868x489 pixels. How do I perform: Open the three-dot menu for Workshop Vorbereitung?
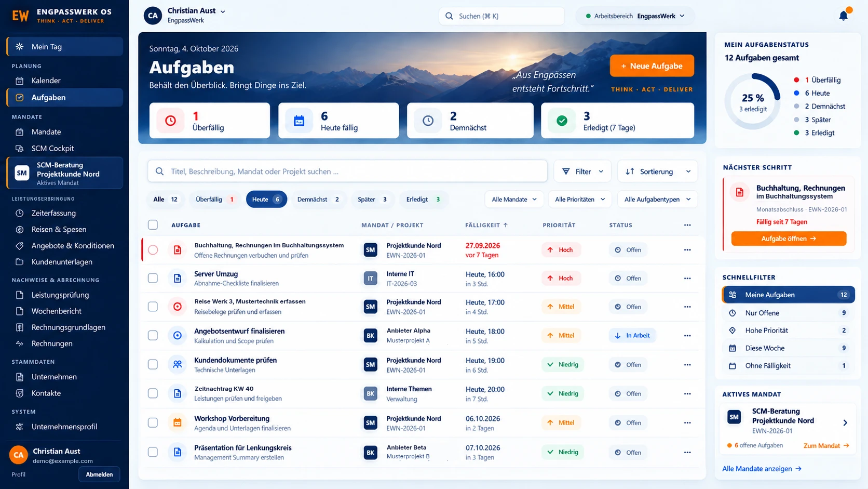click(x=687, y=423)
